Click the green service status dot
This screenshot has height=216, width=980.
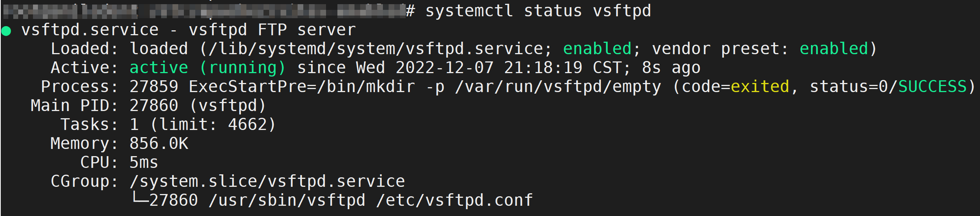click(6, 31)
